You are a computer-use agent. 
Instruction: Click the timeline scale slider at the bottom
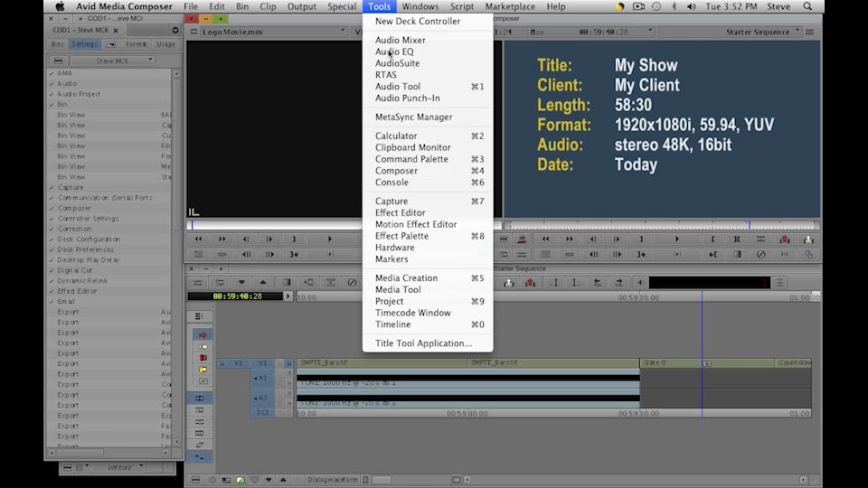pyautogui.click(x=382, y=480)
